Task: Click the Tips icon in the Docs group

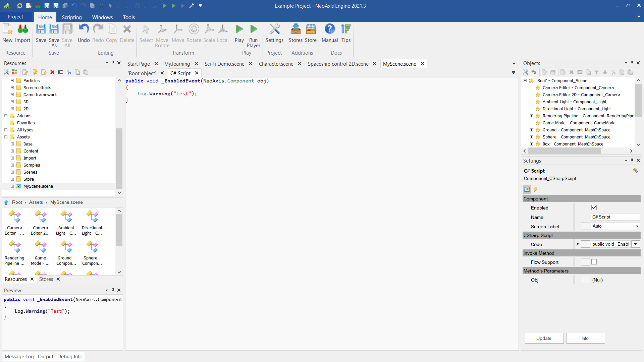Action: [346, 34]
